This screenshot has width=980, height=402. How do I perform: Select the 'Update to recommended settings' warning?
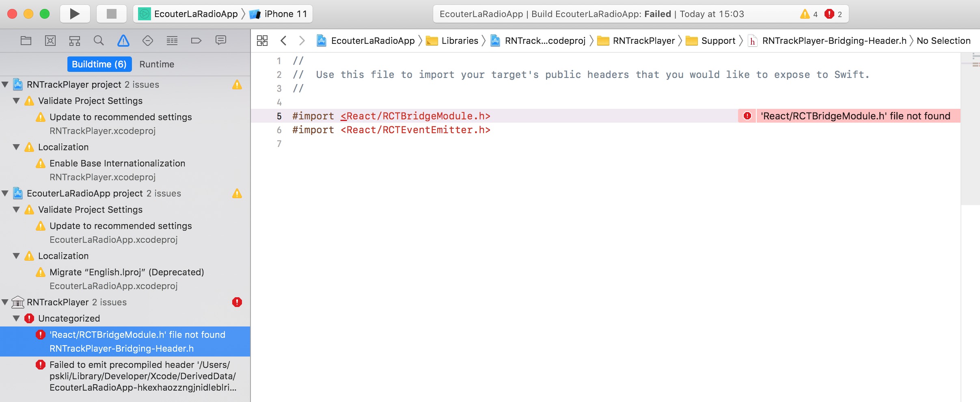pyautogui.click(x=121, y=117)
